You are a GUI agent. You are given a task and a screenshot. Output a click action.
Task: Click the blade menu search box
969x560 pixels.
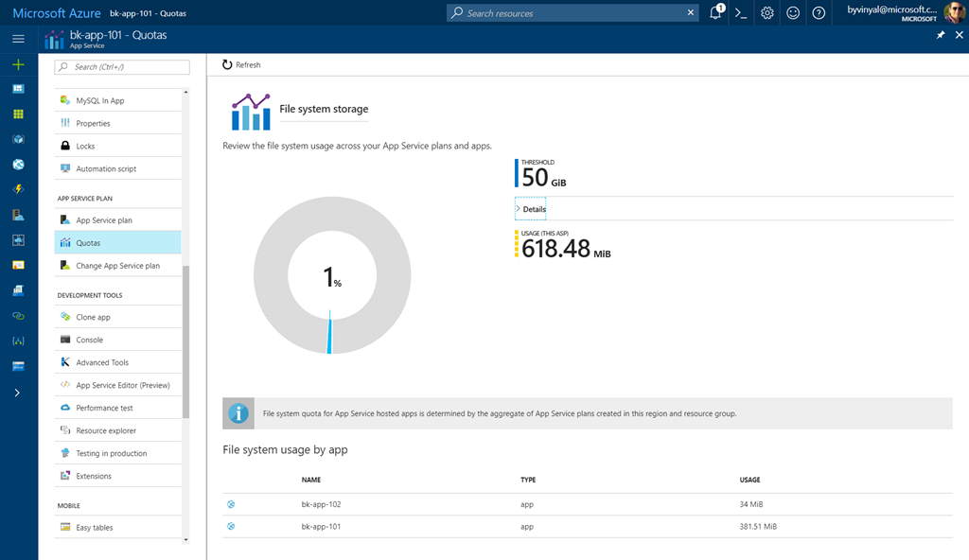(122, 67)
